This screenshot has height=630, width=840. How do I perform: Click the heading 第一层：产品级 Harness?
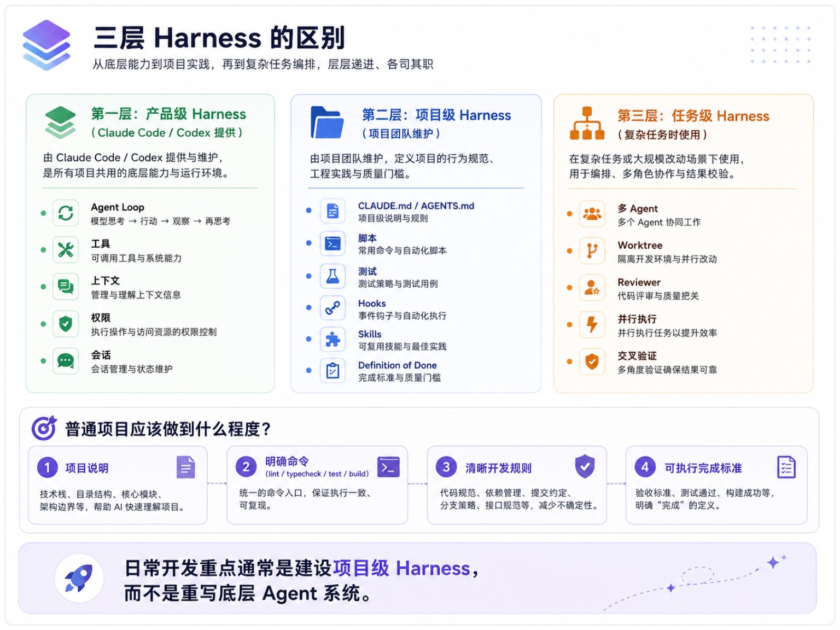(168, 114)
